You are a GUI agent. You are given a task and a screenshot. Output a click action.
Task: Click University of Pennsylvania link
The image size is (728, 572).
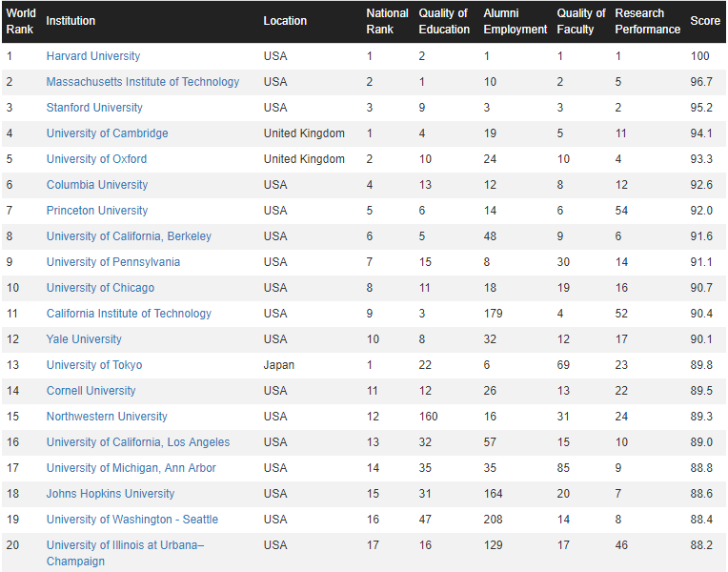(113, 262)
